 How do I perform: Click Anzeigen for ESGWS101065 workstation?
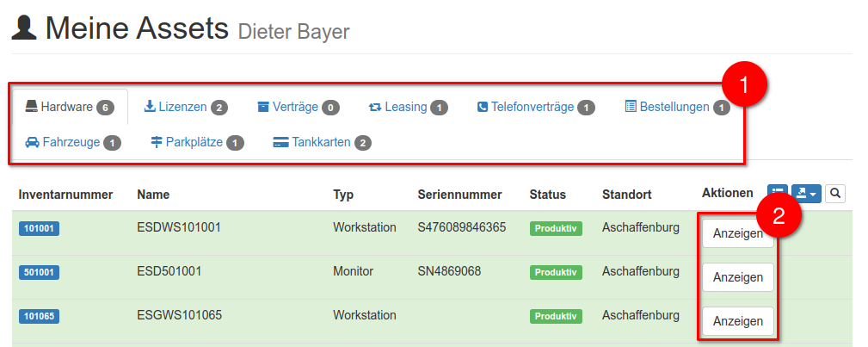[x=737, y=321]
